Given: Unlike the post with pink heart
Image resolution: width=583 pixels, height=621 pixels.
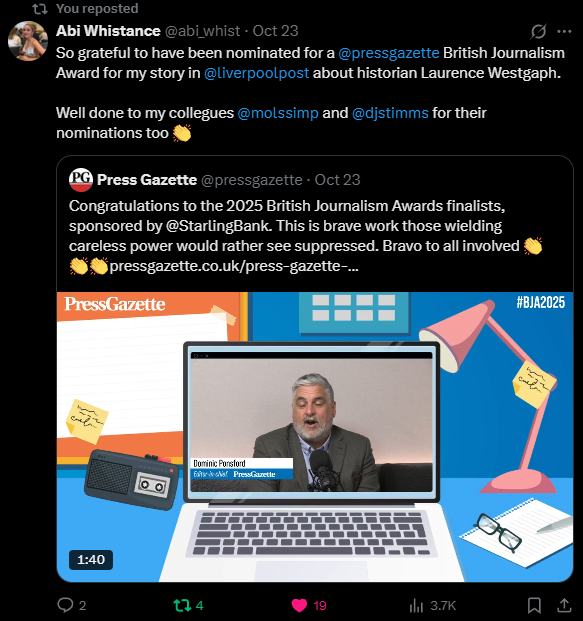Looking at the screenshot, I should tap(299, 605).
